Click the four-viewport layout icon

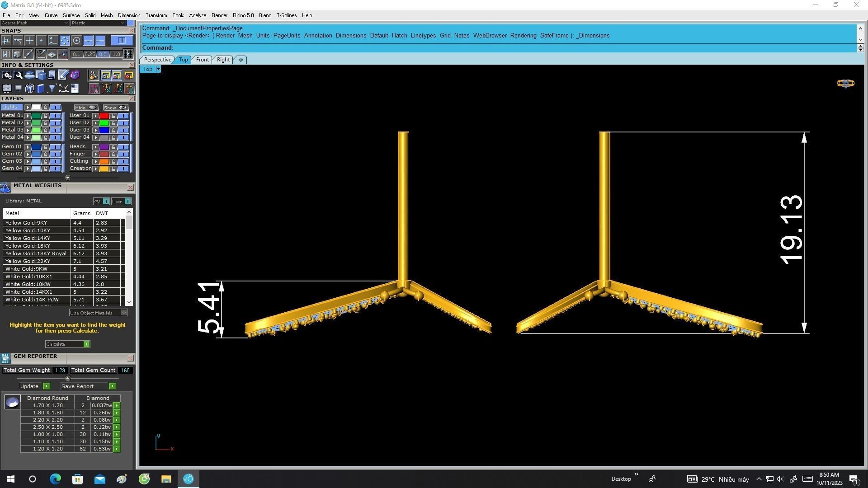pos(7,89)
